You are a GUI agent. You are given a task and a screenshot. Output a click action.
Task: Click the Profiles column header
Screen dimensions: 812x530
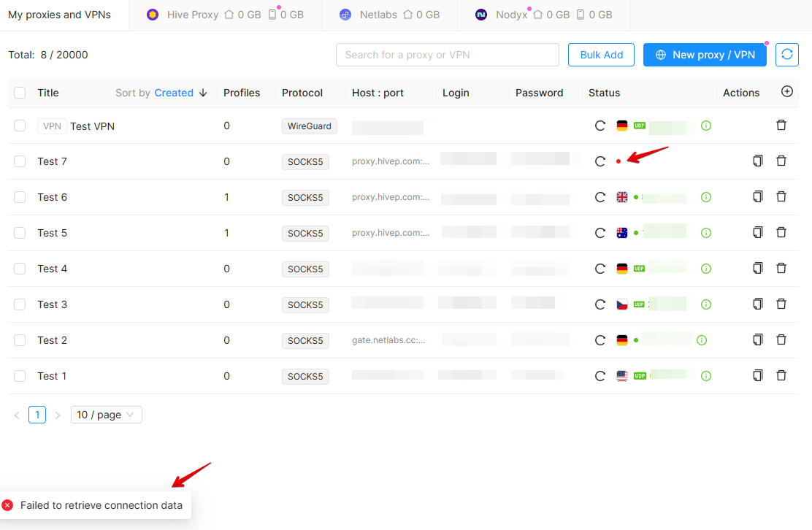[241, 93]
